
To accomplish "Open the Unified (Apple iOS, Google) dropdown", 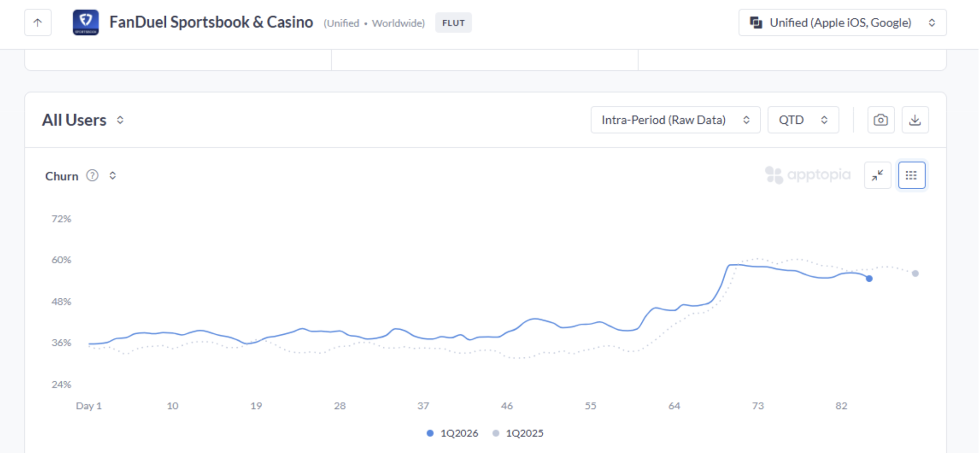I will coord(842,23).
